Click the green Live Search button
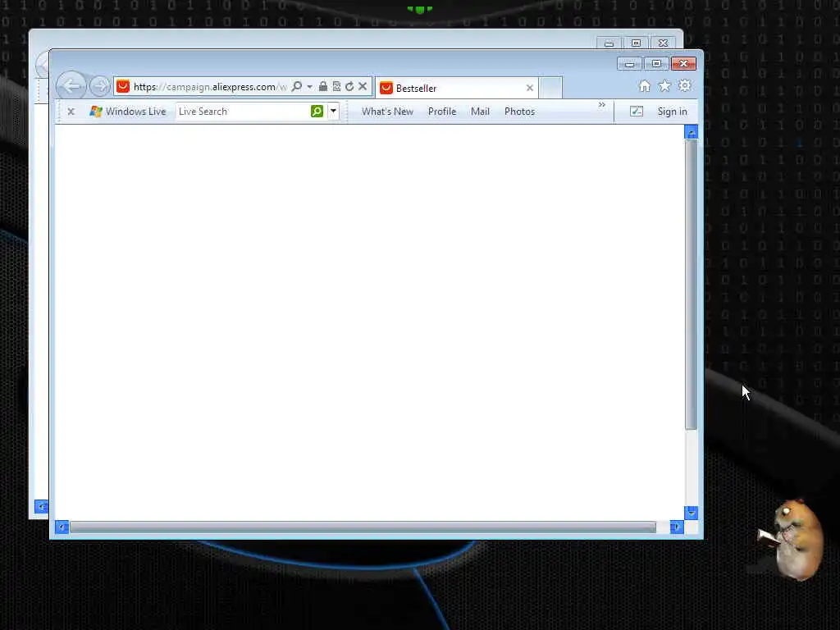 [x=317, y=111]
